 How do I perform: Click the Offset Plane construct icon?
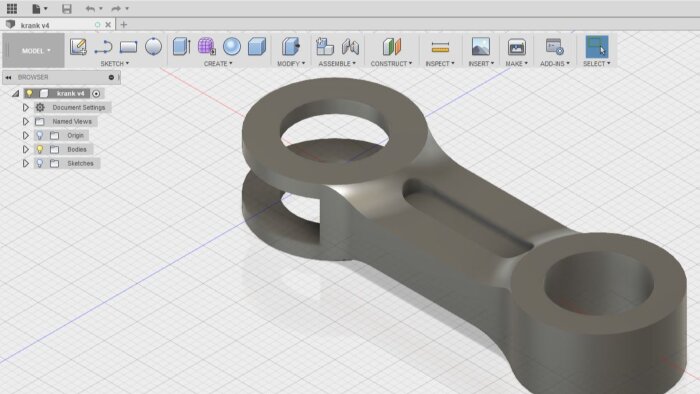392,47
